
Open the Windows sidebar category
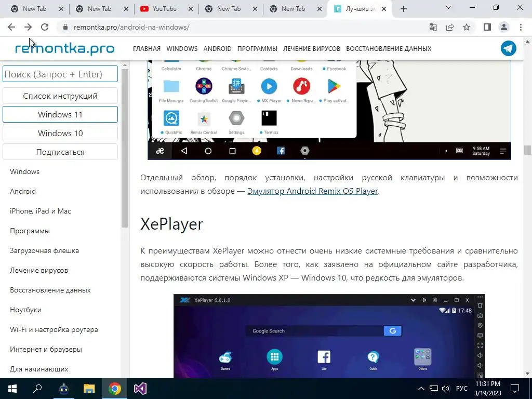click(24, 171)
